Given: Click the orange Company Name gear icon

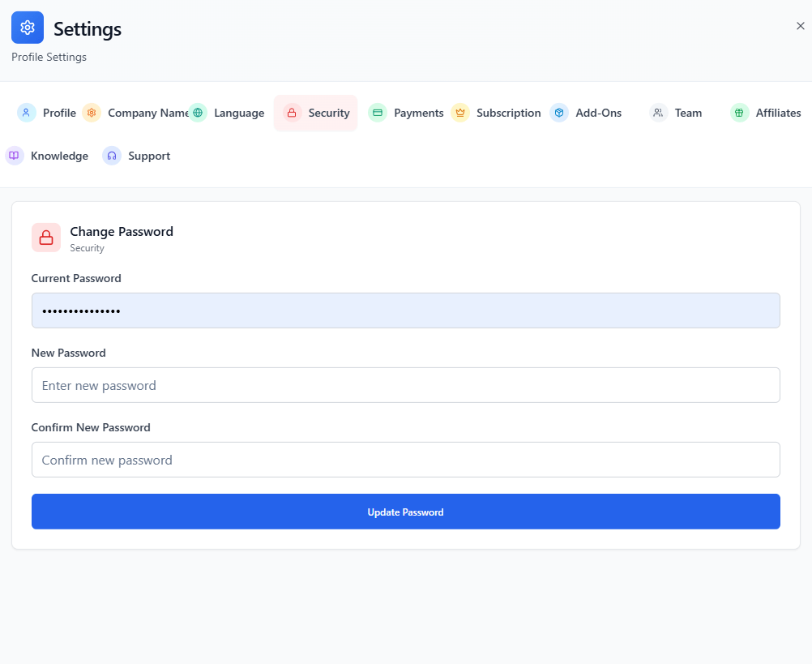Looking at the screenshot, I should coord(91,113).
